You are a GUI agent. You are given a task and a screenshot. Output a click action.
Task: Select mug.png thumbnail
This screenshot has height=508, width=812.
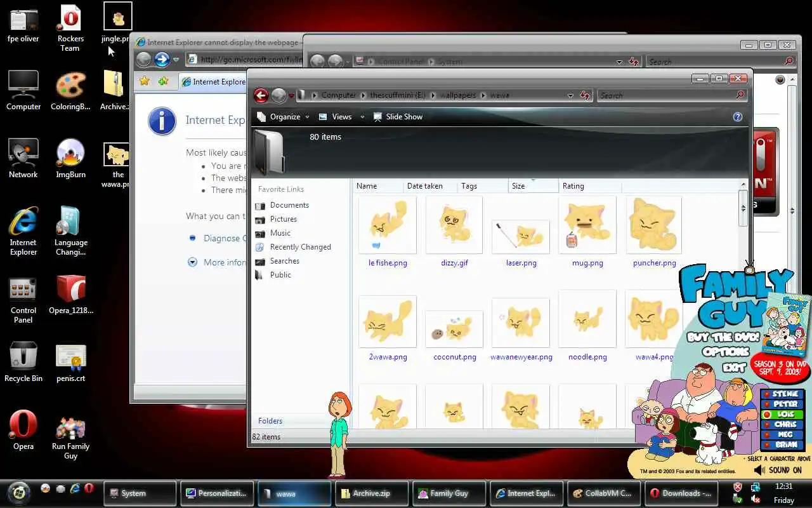[x=587, y=225]
